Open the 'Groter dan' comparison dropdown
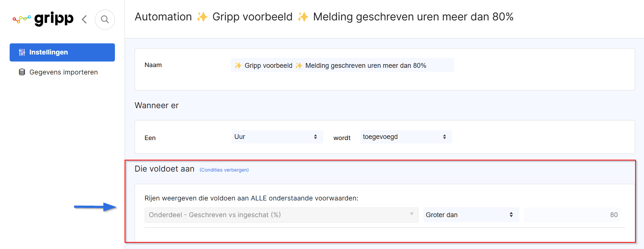This screenshot has width=644, height=249. [471, 215]
